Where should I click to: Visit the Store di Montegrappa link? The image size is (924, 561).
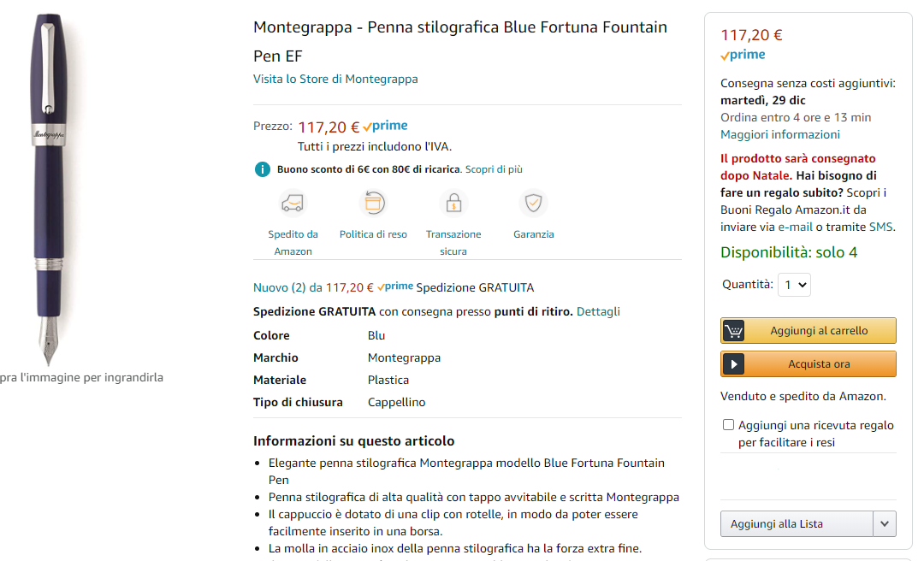click(335, 79)
